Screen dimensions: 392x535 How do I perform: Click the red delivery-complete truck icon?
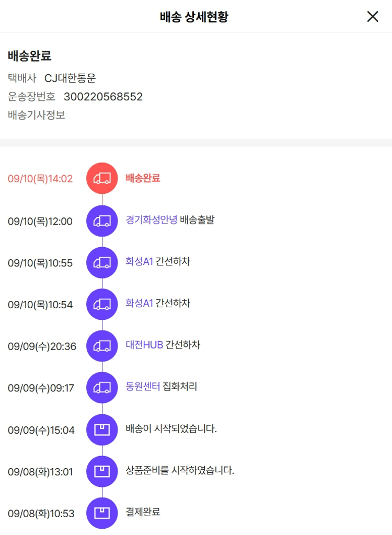[102, 179]
